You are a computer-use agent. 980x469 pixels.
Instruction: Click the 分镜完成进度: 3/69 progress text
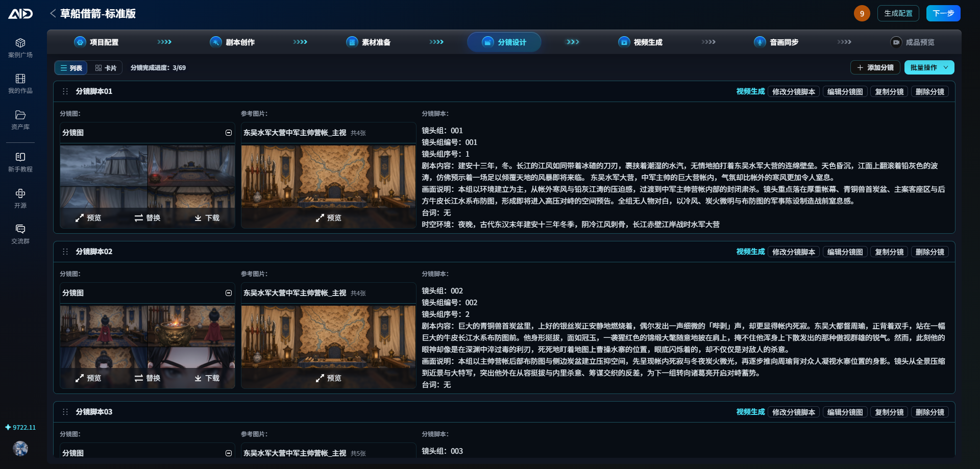[158, 68]
